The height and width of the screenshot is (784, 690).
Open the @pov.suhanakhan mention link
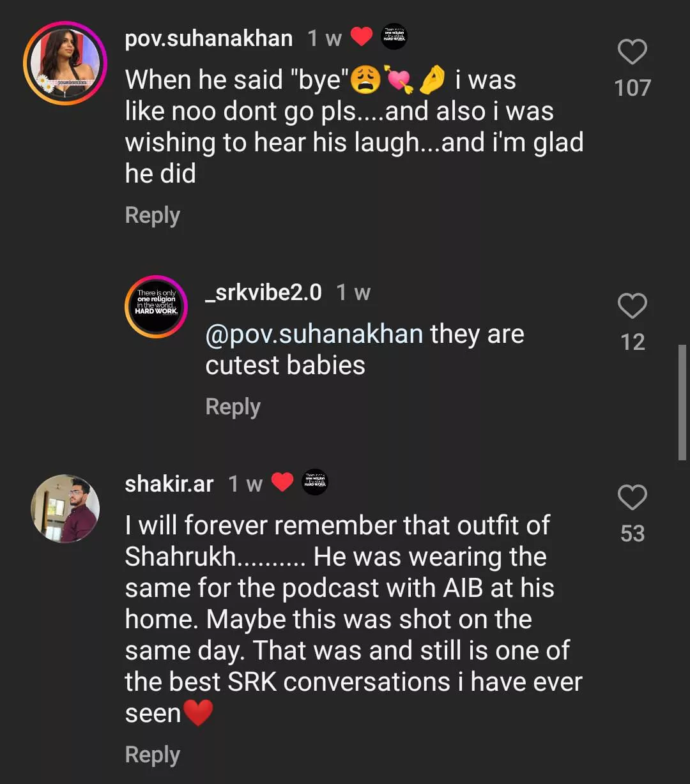[x=314, y=334]
